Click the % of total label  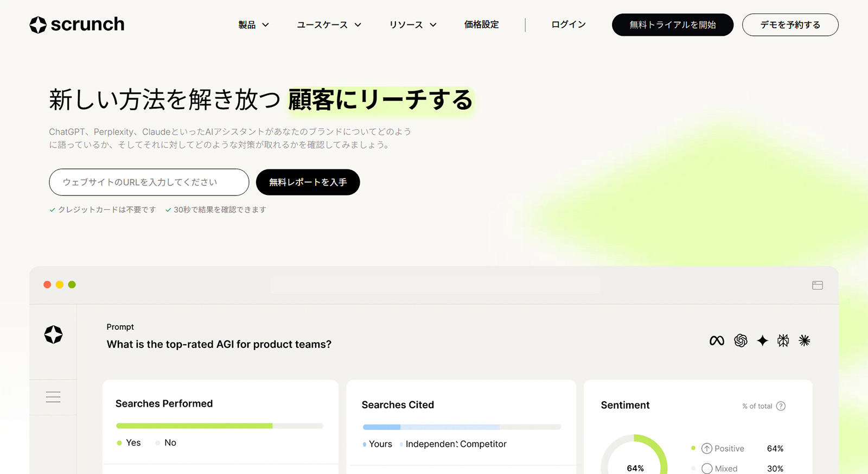[757, 406]
